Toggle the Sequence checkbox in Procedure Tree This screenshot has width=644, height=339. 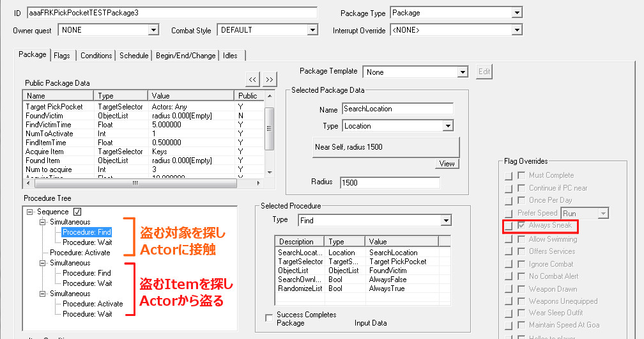(x=77, y=212)
